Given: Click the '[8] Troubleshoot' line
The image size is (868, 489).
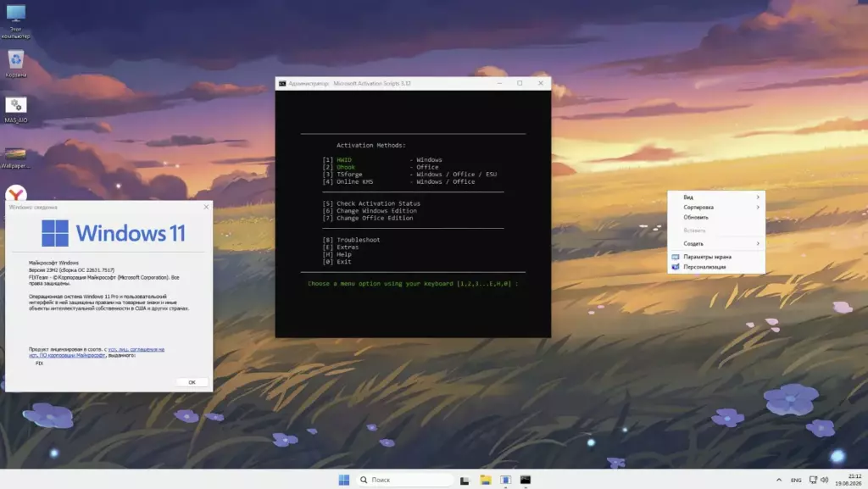Looking at the screenshot, I should coord(351,240).
